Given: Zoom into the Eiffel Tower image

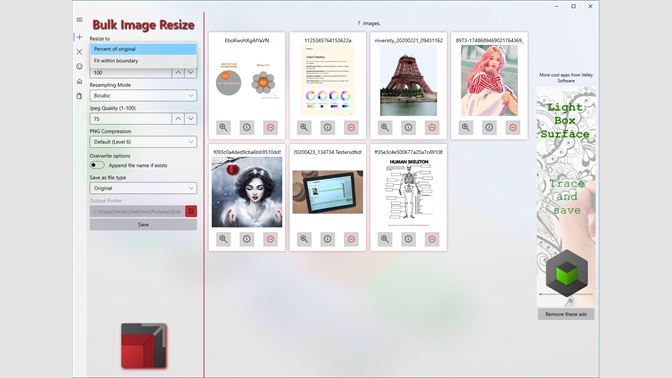Looking at the screenshot, I should (385, 127).
